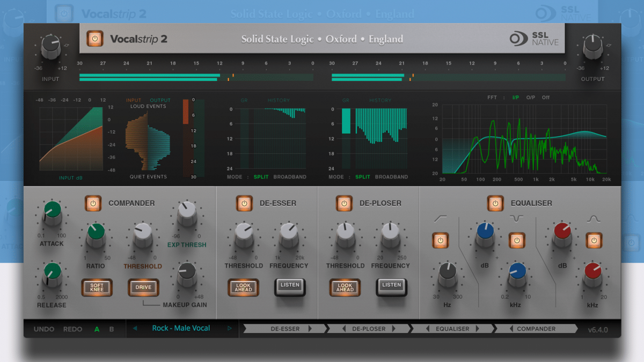
Task: Click the high-pass filter shape icon
Action: coord(441,219)
